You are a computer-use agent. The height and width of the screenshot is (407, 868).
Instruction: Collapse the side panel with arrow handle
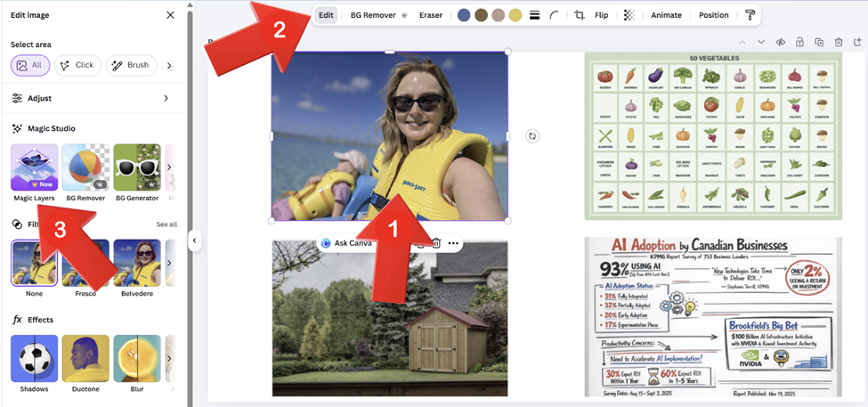pos(194,240)
